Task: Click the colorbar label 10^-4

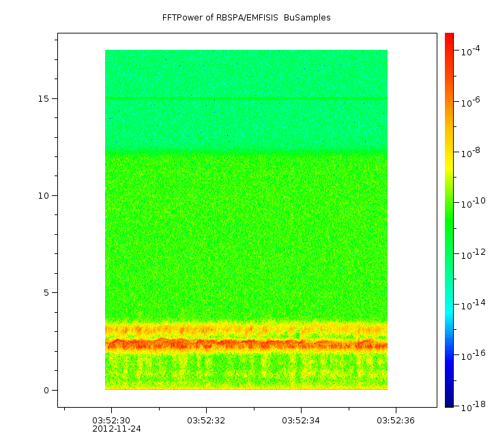Action: [x=471, y=51]
